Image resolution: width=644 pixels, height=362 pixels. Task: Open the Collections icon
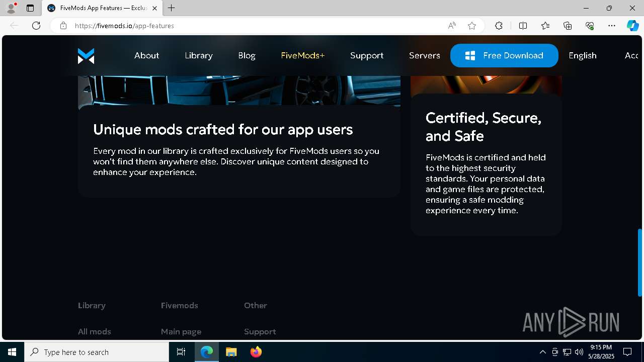pyautogui.click(x=568, y=26)
